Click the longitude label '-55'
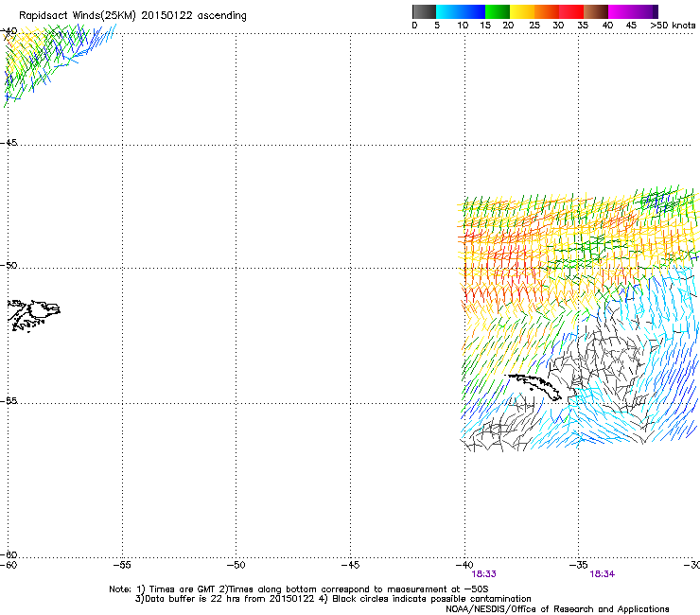Screen dimensions: 700x615 coord(122,565)
